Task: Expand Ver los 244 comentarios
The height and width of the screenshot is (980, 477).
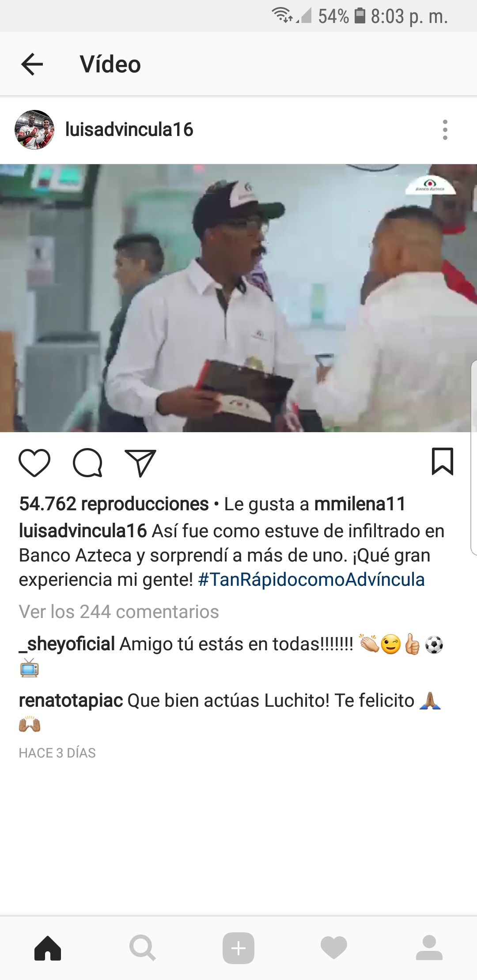Action: (x=119, y=612)
